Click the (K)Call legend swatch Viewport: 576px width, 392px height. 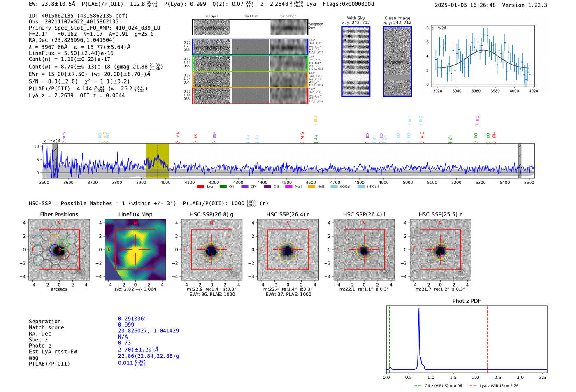coord(334,187)
